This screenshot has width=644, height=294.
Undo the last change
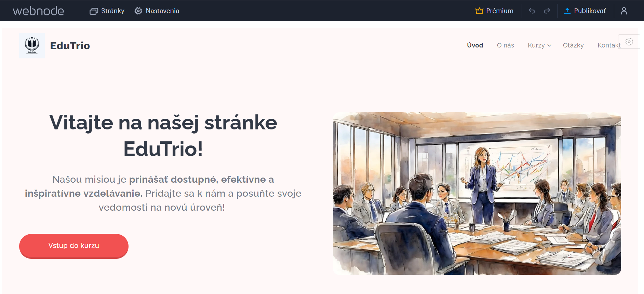tap(532, 11)
